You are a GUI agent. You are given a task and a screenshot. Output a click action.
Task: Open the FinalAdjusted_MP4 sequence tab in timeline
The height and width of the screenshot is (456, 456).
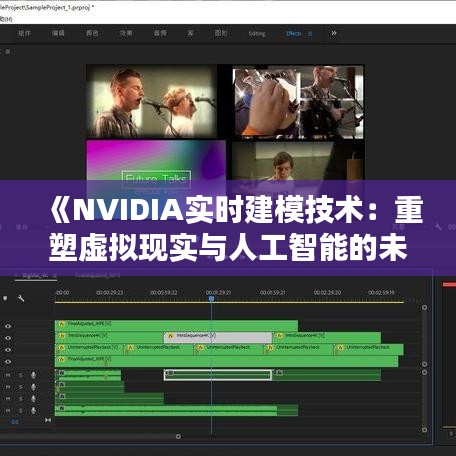[97, 275]
